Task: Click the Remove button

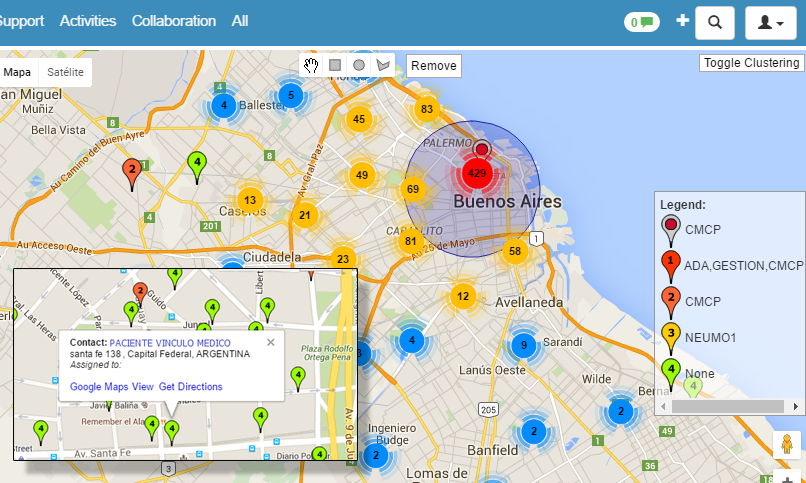Action: click(433, 66)
